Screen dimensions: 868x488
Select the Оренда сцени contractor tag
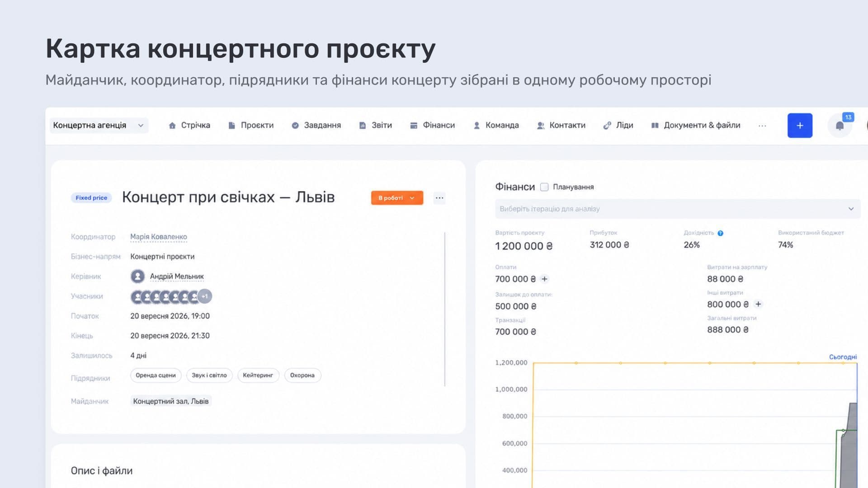pyautogui.click(x=156, y=375)
